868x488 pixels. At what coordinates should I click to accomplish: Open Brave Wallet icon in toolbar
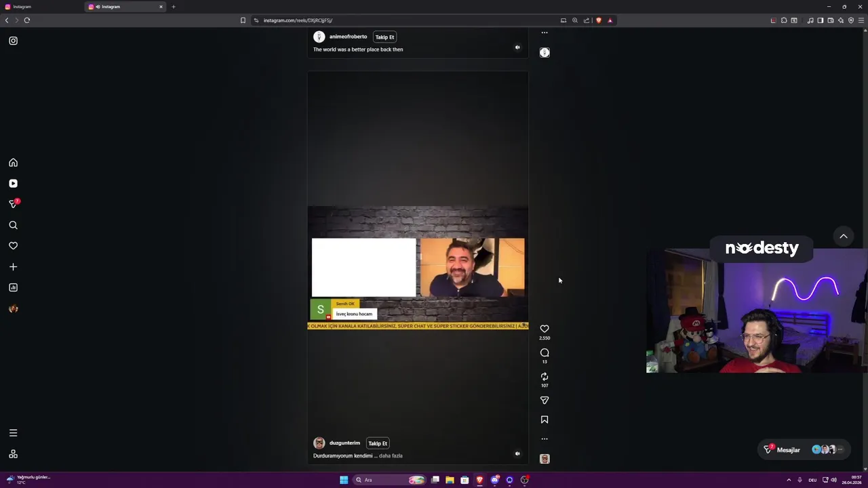(x=831, y=20)
